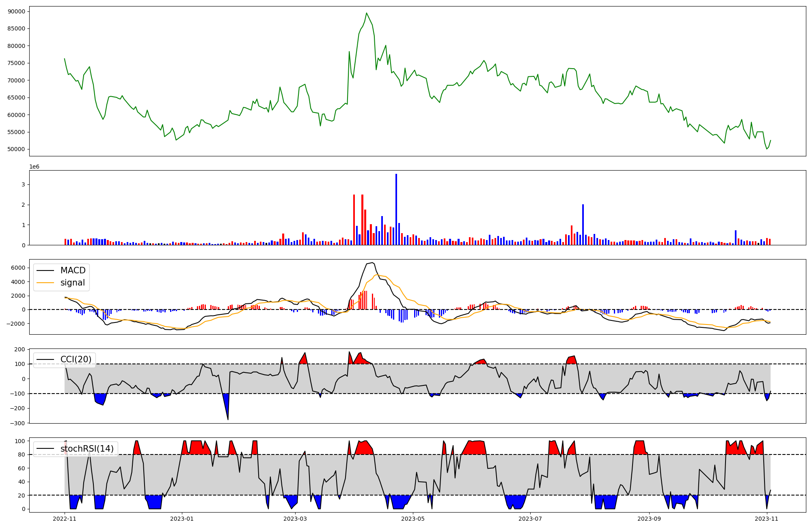Click the highest peak of green price line
This screenshot has height=528, width=812.
pos(366,13)
